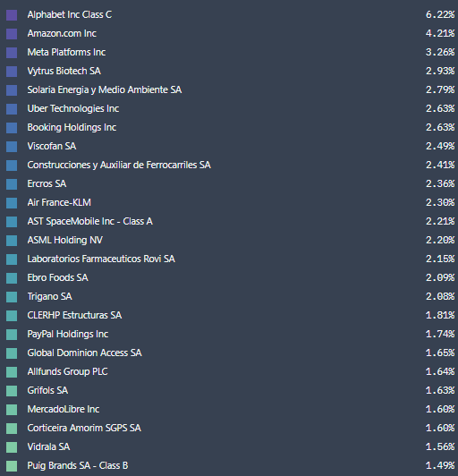
Task: Select the CLERHP Estructuras SA name
Action: tap(74, 315)
